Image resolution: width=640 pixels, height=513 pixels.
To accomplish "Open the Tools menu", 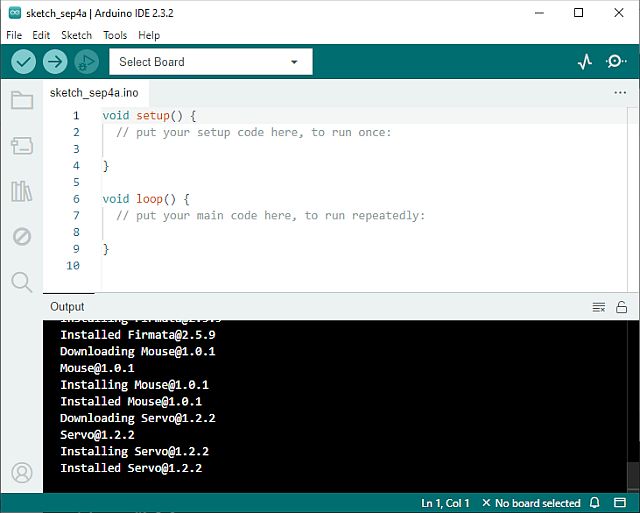I will point(115,35).
